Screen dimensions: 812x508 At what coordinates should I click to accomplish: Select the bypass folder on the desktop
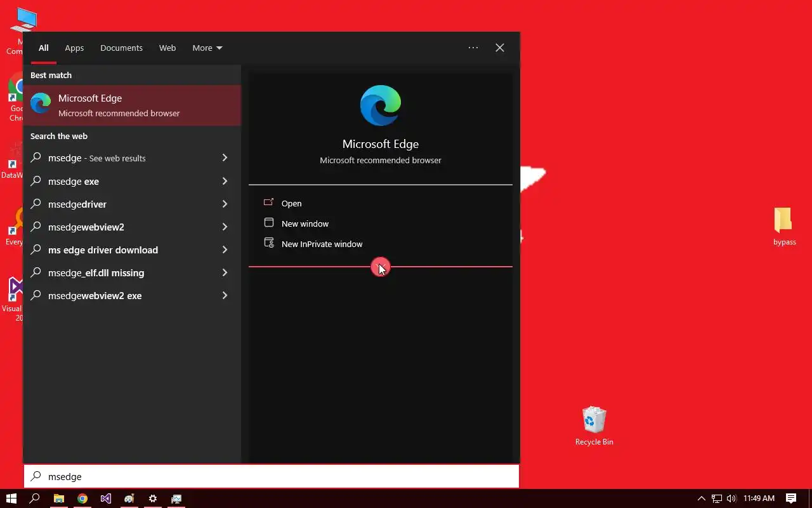click(x=784, y=227)
